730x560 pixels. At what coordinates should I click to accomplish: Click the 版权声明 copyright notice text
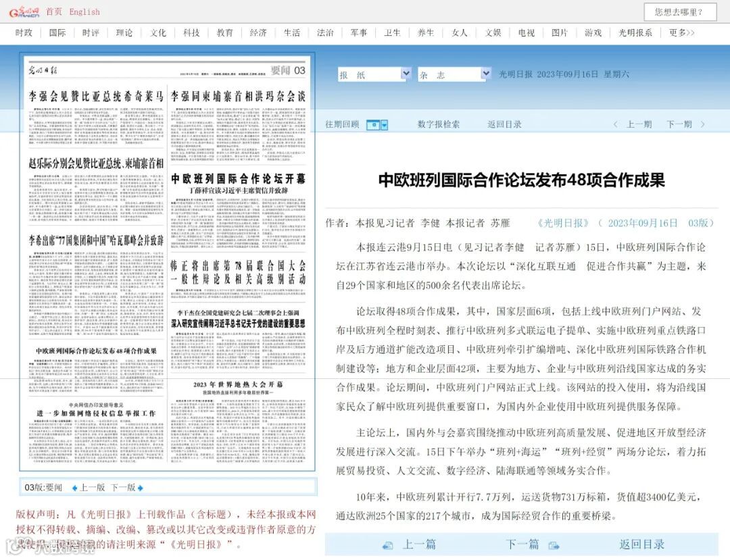tap(166, 530)
